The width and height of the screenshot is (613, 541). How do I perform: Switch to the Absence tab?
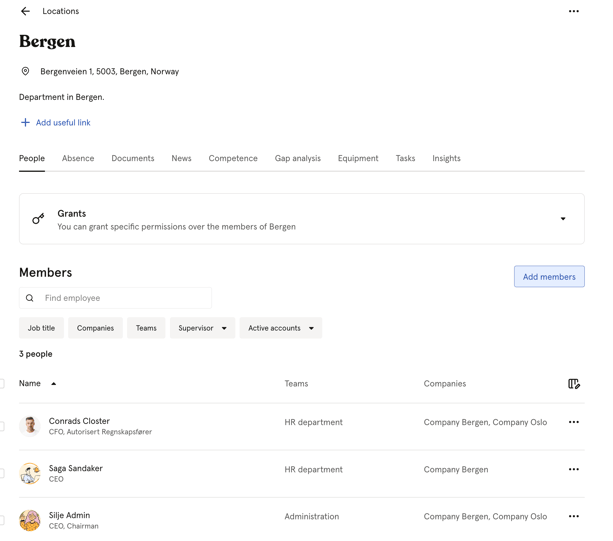pyautogui.click(x=78, y=158)
